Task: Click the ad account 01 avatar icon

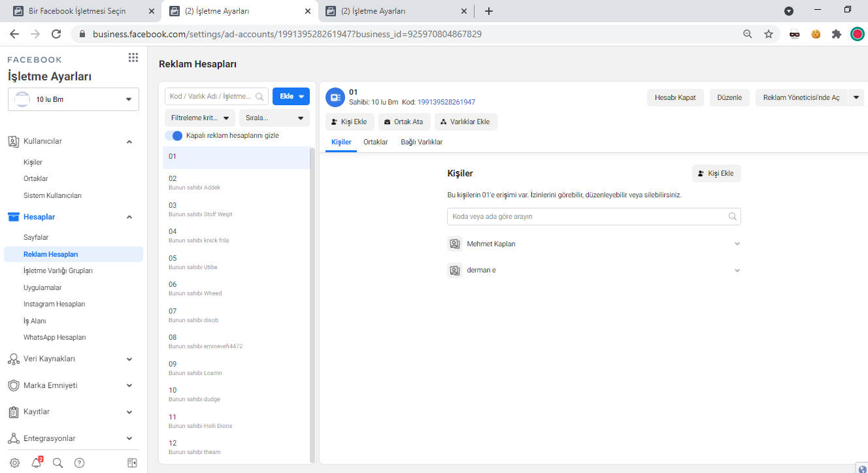Action: pyautogui.click(x=335, y=97)
